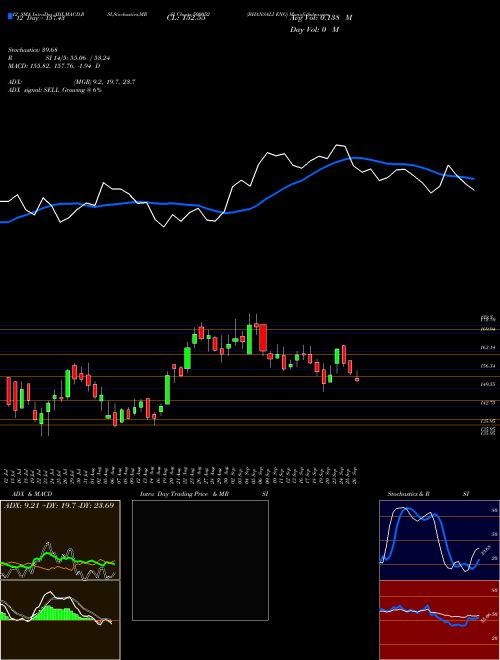Open the RSI mini chart on red background
The image size is (500, 660).
pyautogui.click(x=439, y=620)
